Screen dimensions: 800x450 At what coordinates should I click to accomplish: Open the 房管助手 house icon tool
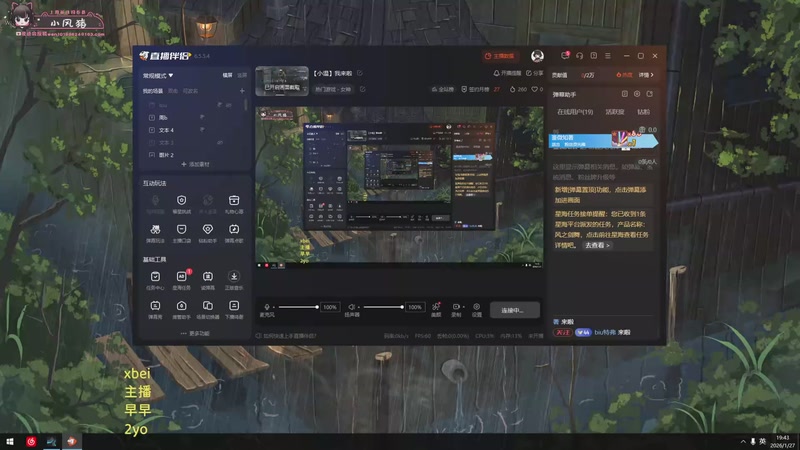tap(181, 306)
